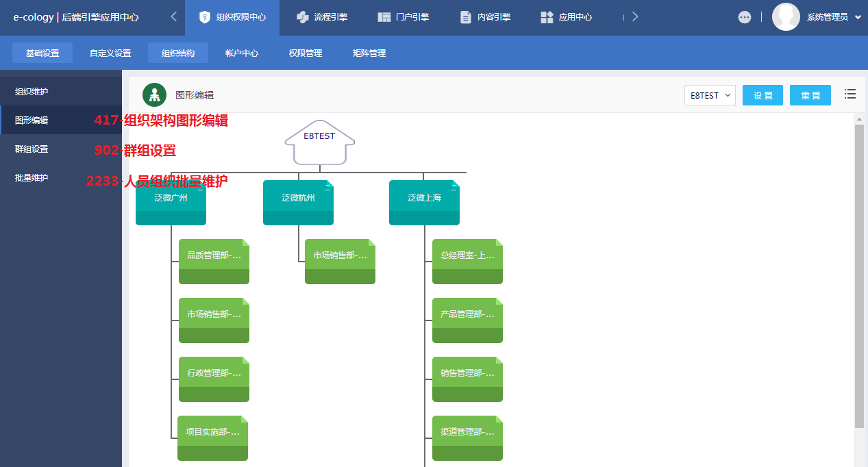Open the 门户引擎 module tab
The height and width of the screenshot is (467, 868).
[404, 17]
